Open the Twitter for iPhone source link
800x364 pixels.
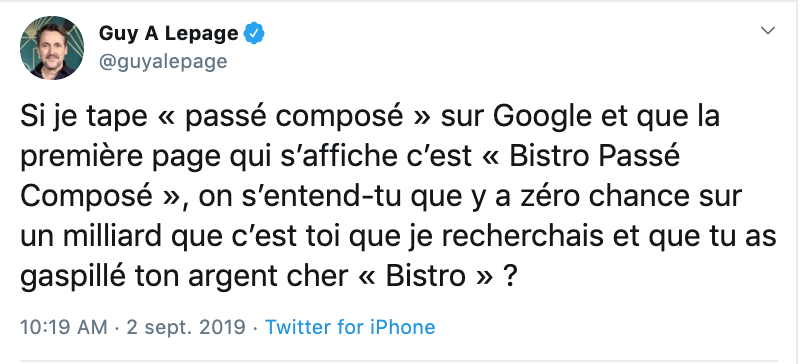(350, 327)
